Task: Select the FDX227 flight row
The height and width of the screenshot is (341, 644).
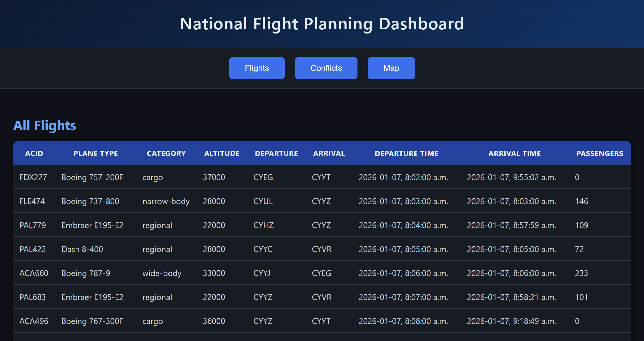Action: pyautogui.click(x=33, y=177)
